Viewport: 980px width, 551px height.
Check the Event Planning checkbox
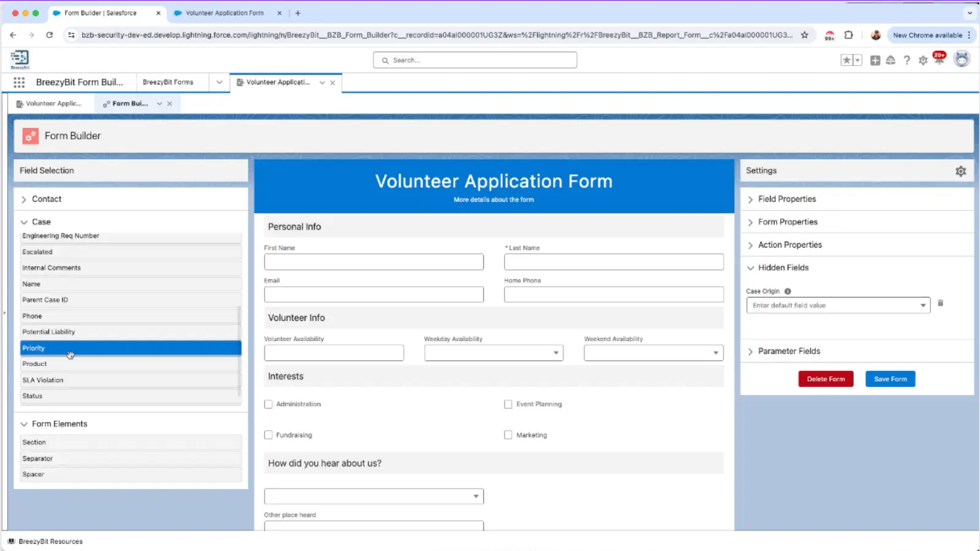point(508,404)
